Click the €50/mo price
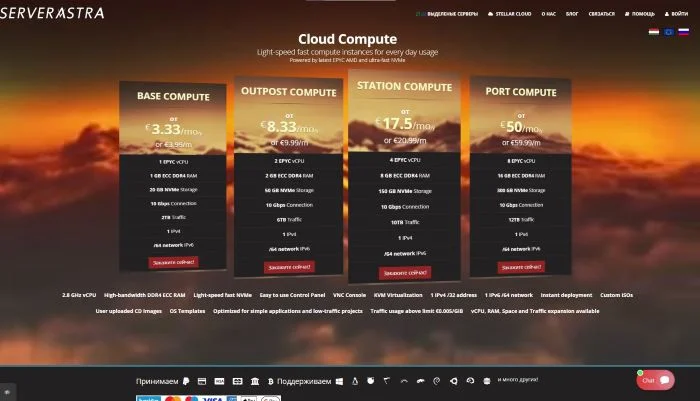This screenshot has width=700, height=401. click(x=521, y=127)
